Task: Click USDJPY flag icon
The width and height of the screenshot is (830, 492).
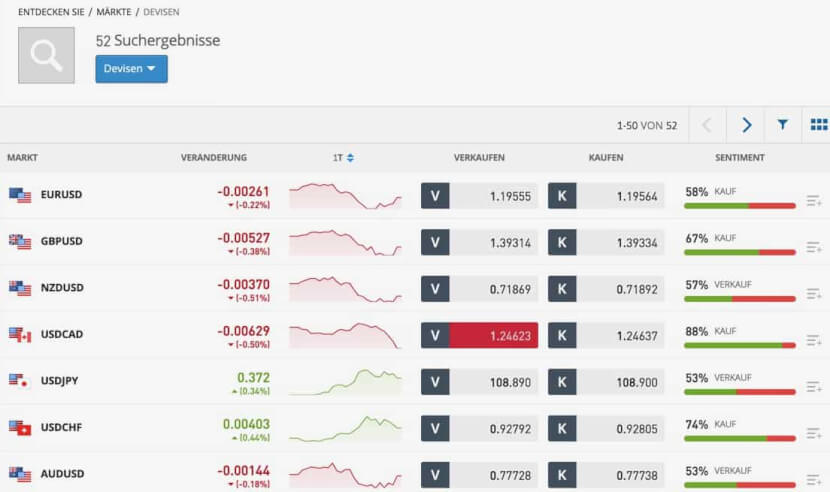Action: coord(19,381)
